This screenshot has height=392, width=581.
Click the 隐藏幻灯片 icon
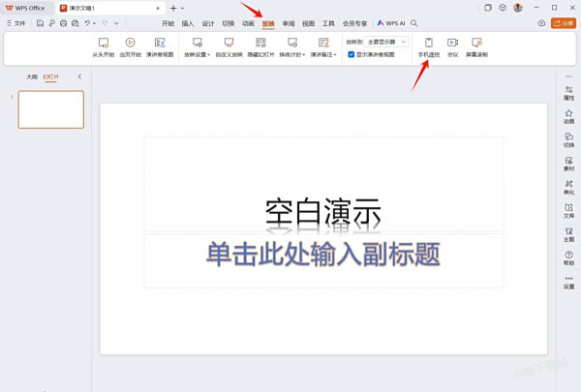(x=260, y=43)
